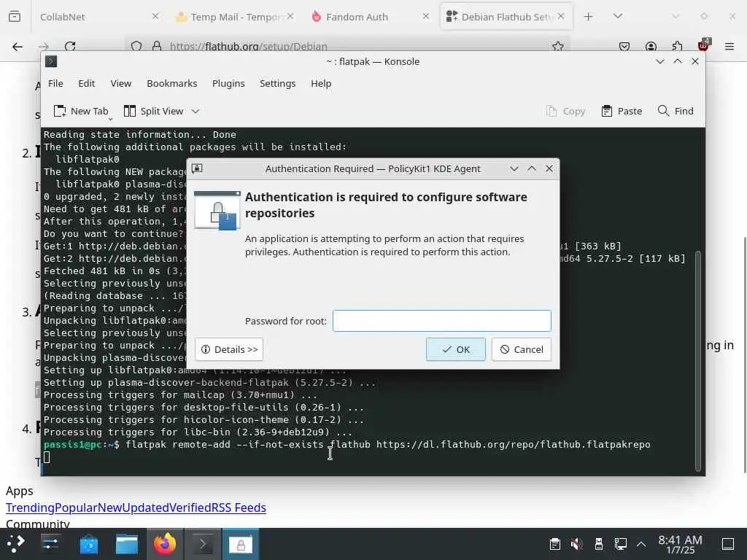The height and width of the screenshot is (560, 747).
Task: Open Konsole View menu
Action: (x=120, y=83)
